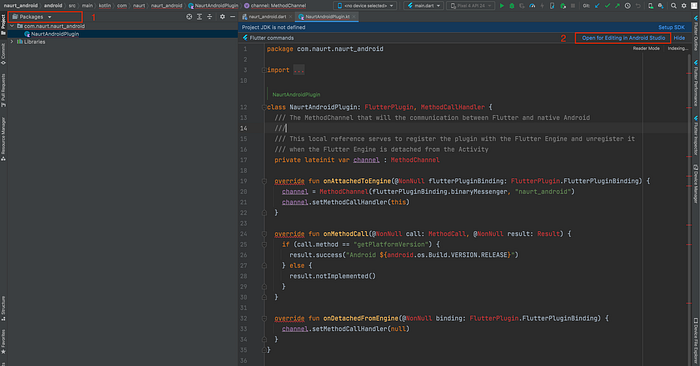Click the kotlin breadcrumb in navigation bar
Viewport: 700px width, 366px height.
coord(105,5)
